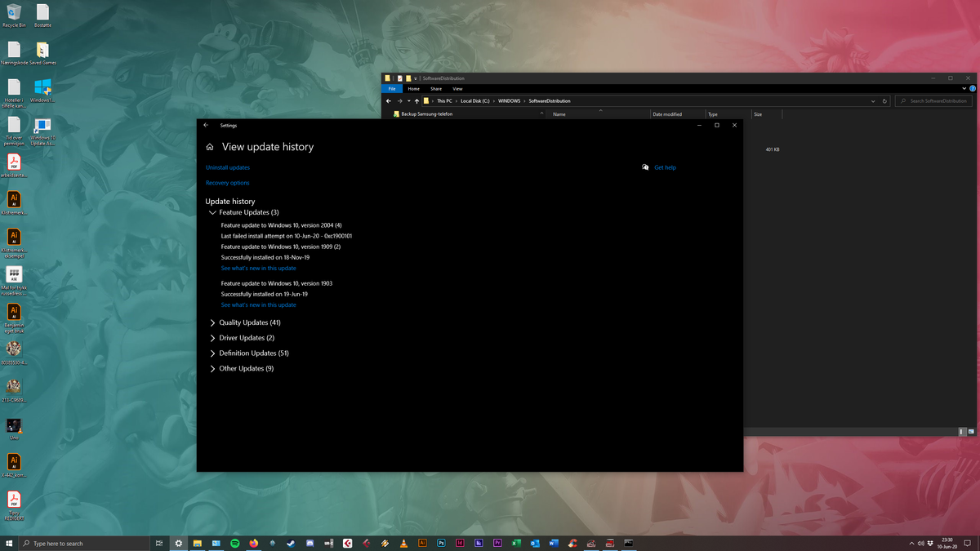Open Adobe Premiere Pro from taskbar
This screenshot has width=980, height=551.
[x=497, y=543]
